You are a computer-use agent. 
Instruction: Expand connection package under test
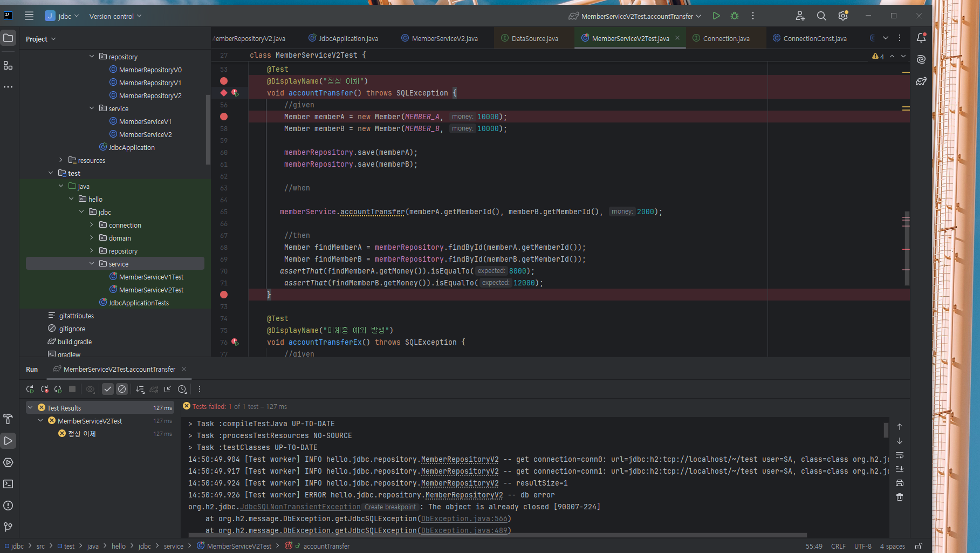click(x=92, y=225)
